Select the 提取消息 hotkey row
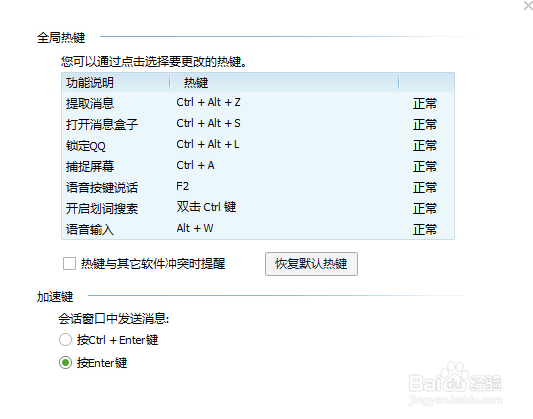The image size is (533, 419). [x=258, y=103]
